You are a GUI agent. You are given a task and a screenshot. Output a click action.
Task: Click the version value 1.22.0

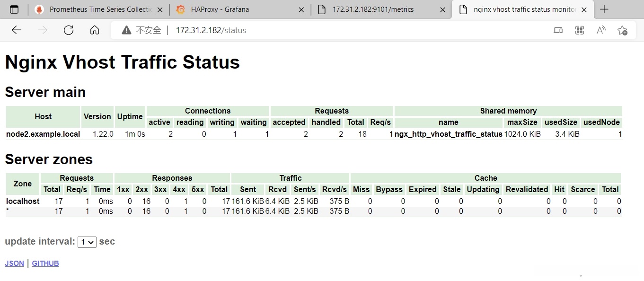click(103, 134)
